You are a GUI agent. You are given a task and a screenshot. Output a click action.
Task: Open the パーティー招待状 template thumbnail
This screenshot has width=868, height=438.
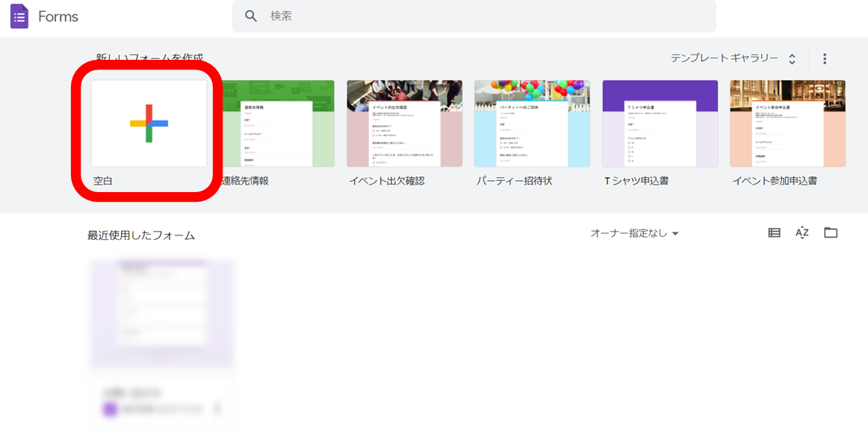click(532, 123)
